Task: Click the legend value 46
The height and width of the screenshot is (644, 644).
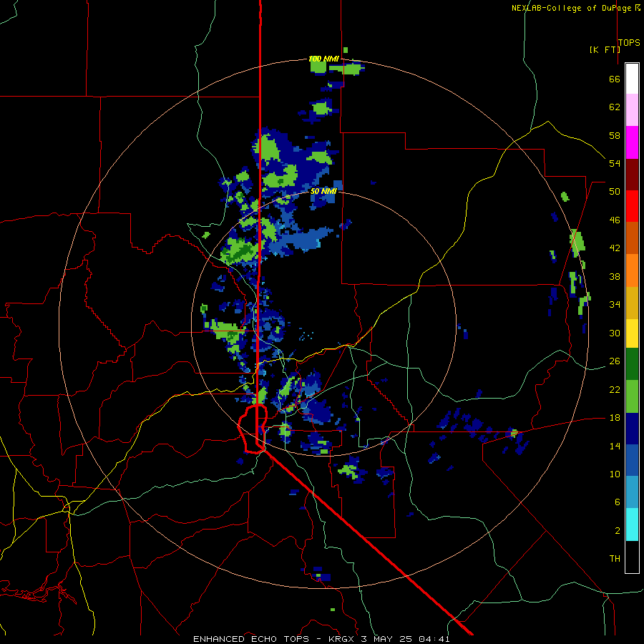Action: (615, 220)
